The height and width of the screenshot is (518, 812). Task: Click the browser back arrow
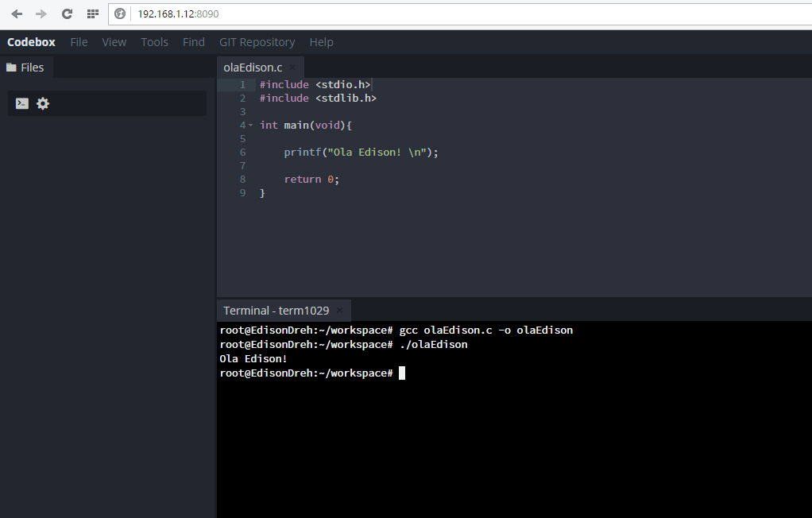(x=17, y=14)
